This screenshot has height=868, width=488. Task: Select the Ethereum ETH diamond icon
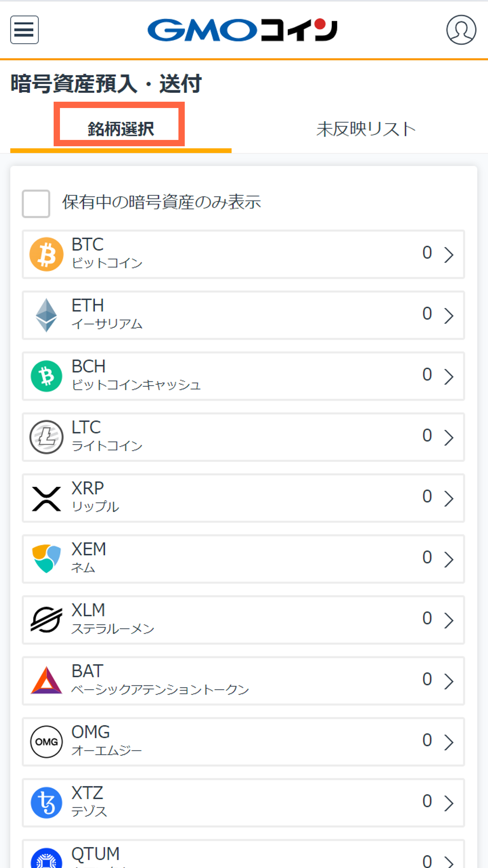click(x=47, y=315)
